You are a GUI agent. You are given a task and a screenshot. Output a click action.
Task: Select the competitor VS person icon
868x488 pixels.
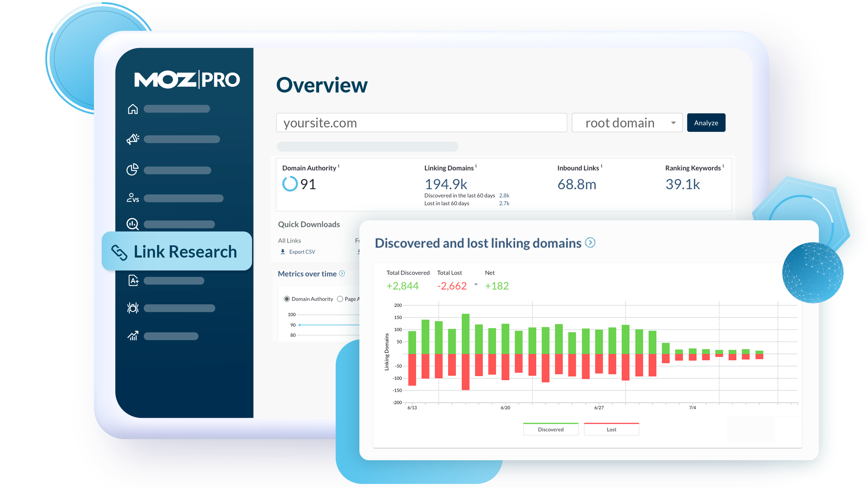pos(133,198)
